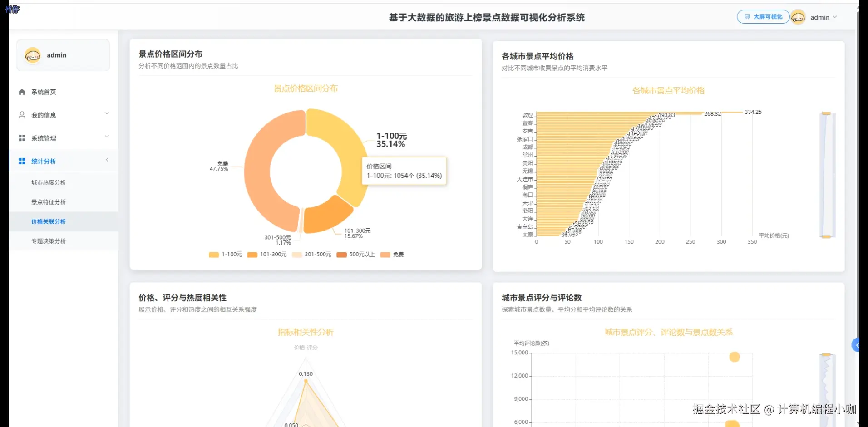
Task: Toggle the 101-300元 legend entry
Action: pos(267,255)
